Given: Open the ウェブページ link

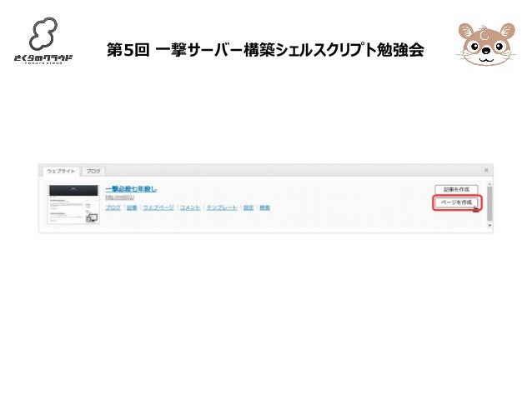Looking at the screenshot, I should [158, 207].
